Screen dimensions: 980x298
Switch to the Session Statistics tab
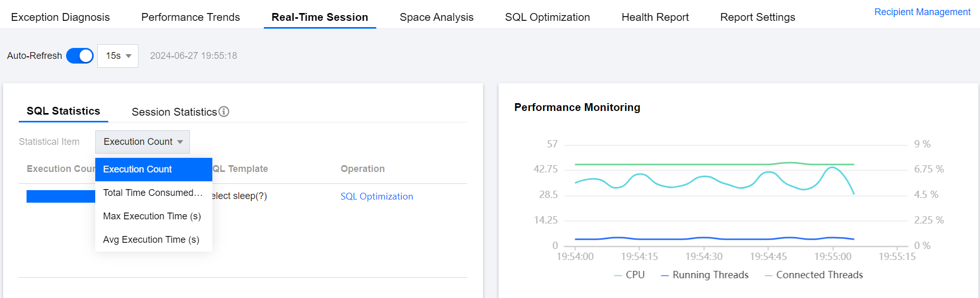pyautogui.click(x=174, y=112)
